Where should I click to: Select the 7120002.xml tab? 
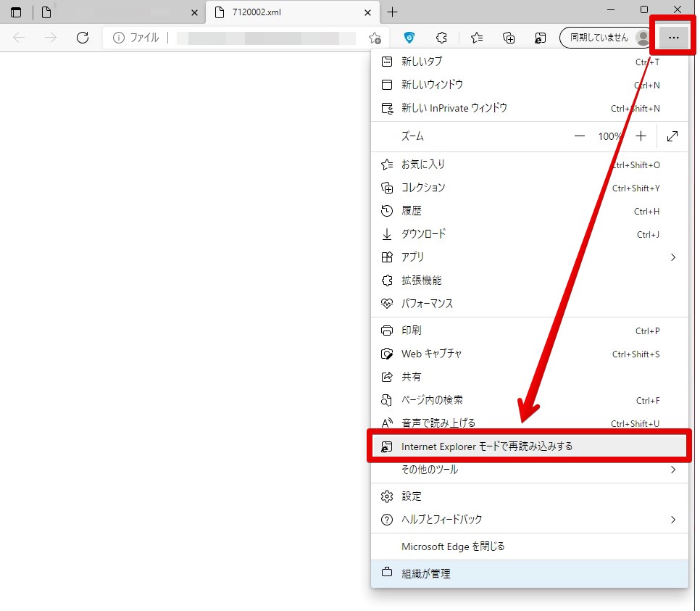[293, 12]
